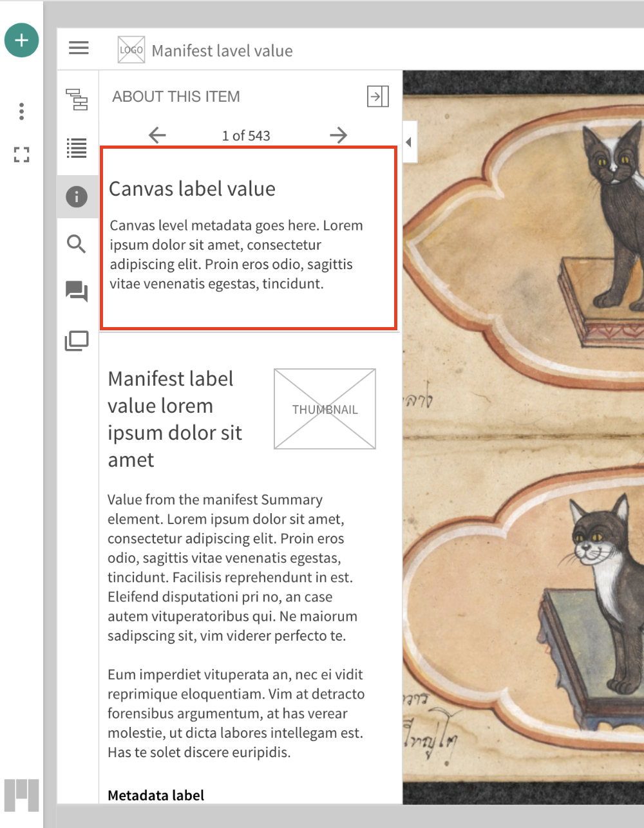Screen dimensions: 644x828
Task: Collapse the sidebar using the left-pointing chevron
Action: pyautogui.click(x=409, y=142)
